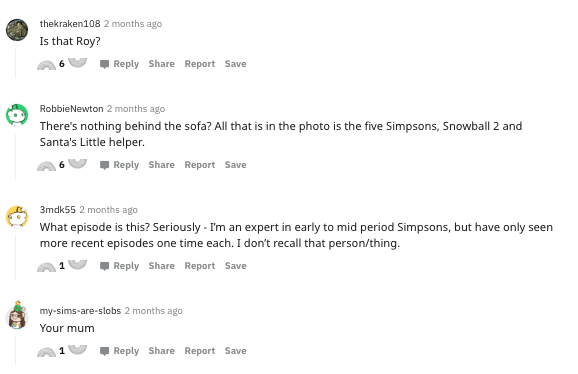Upvote RobbieNewton's comment about the sofa

tap(46, 166)
